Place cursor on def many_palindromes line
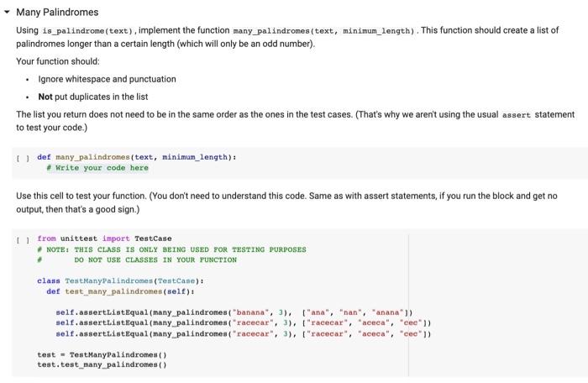 (x=137, y=157)
